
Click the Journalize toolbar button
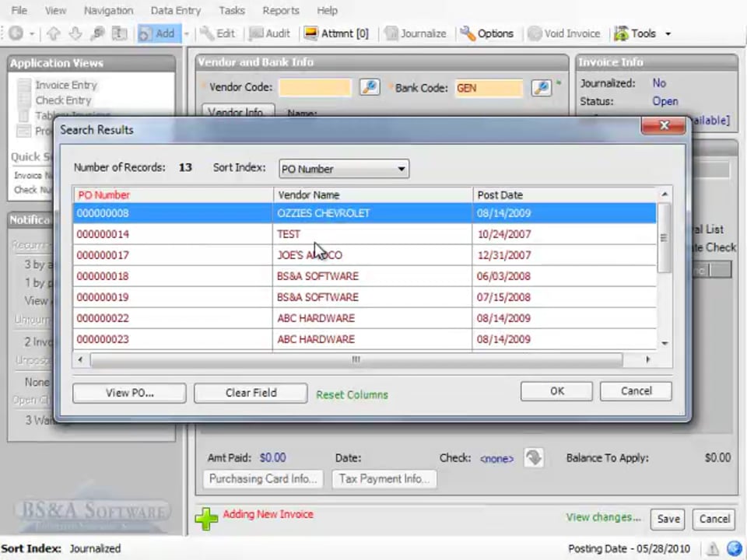click(x=416, y=33)
